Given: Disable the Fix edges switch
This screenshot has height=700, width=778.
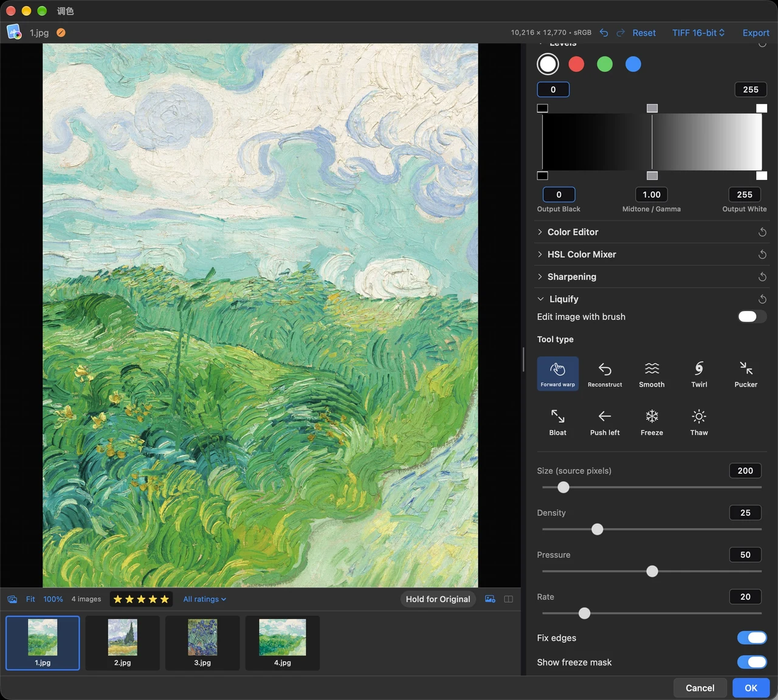Looking at the screenshot, I should coord(752,637).
